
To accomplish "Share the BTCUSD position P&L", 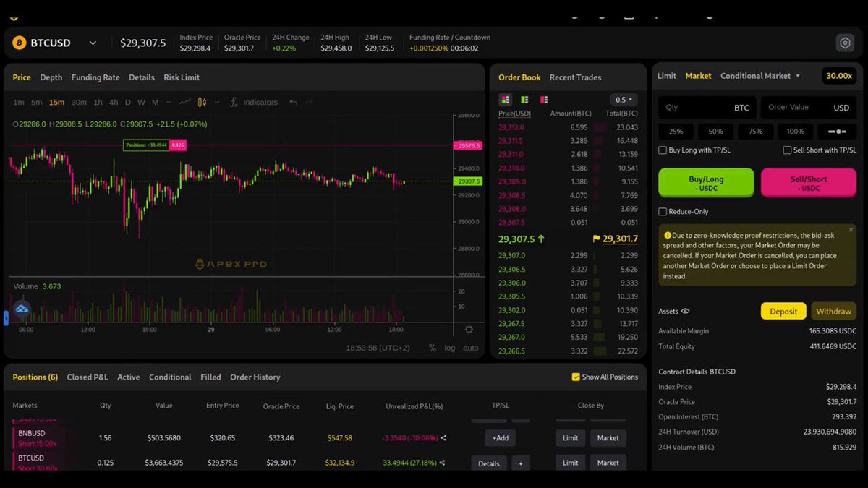I will point(442,463).
